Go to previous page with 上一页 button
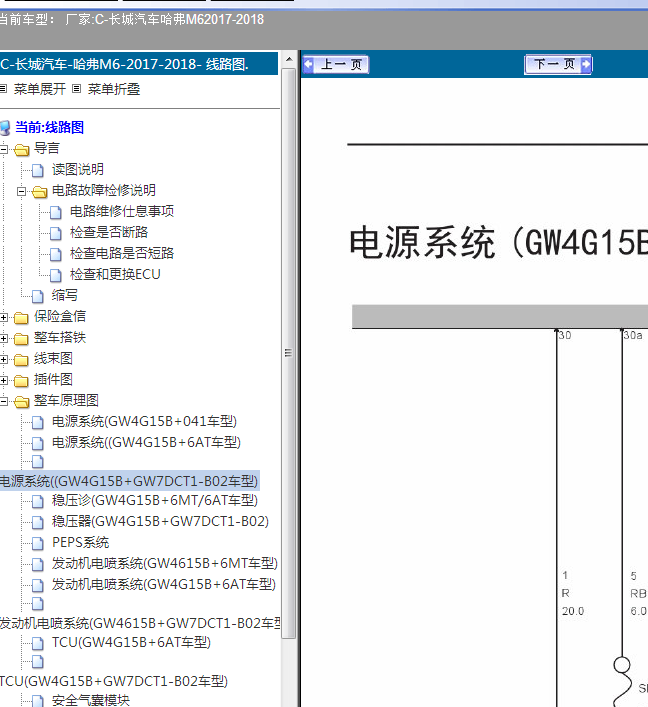648x707 pixels. coord(335,64)
